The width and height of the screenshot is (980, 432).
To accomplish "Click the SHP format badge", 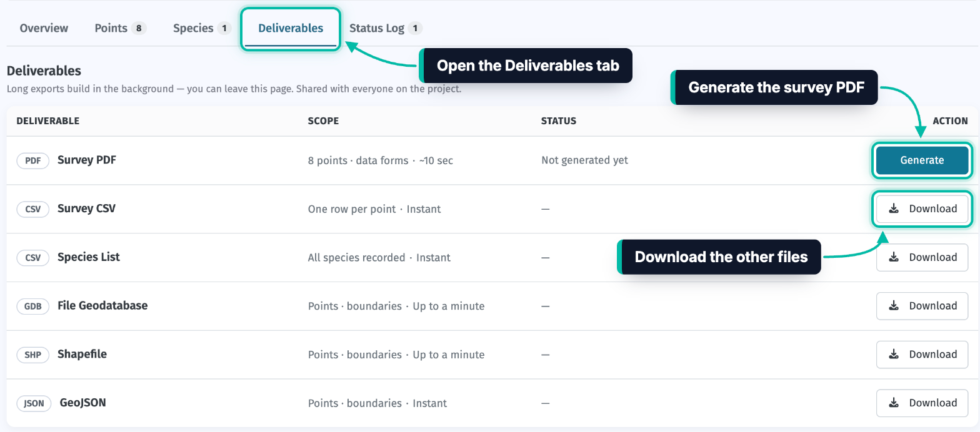I will (x=32, y=355).
